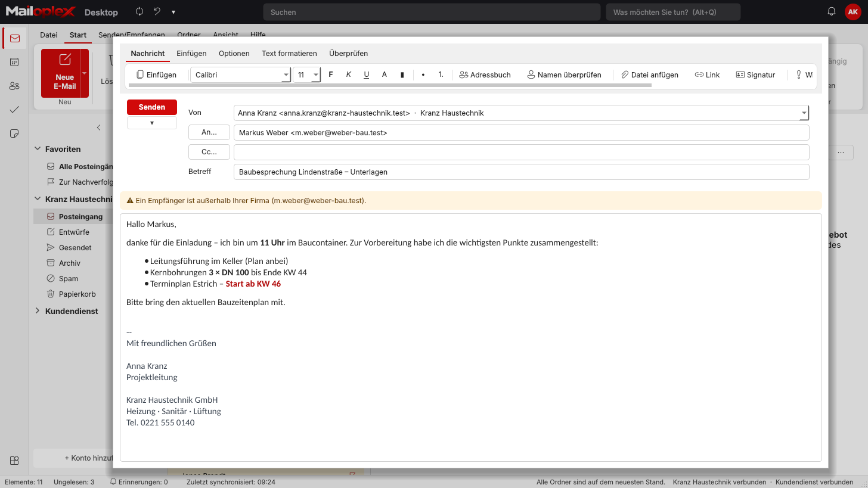This screenshot has width=868, height=488.
Task: Open the Gesendet folder
Action: pyautogui.click(x=73, y=247)
